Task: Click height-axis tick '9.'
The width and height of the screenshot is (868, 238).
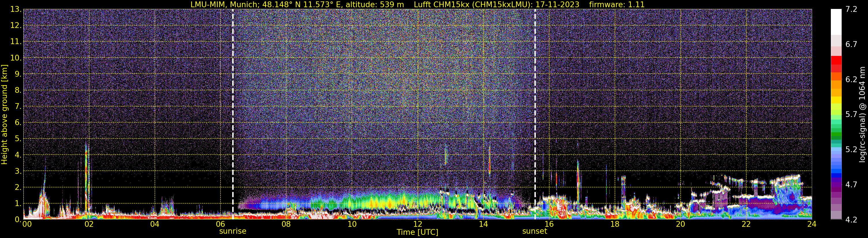Action: pos(18,74)
